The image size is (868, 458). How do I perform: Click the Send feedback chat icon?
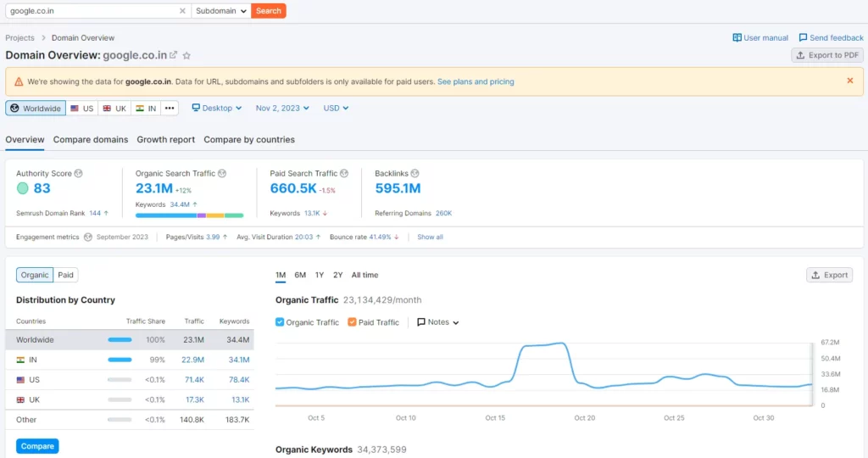coord(803,37)
